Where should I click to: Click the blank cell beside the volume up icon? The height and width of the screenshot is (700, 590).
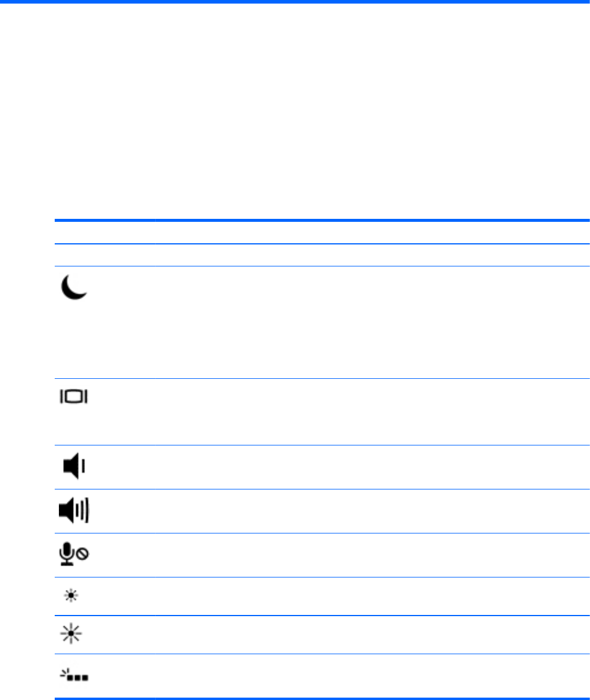369,511
